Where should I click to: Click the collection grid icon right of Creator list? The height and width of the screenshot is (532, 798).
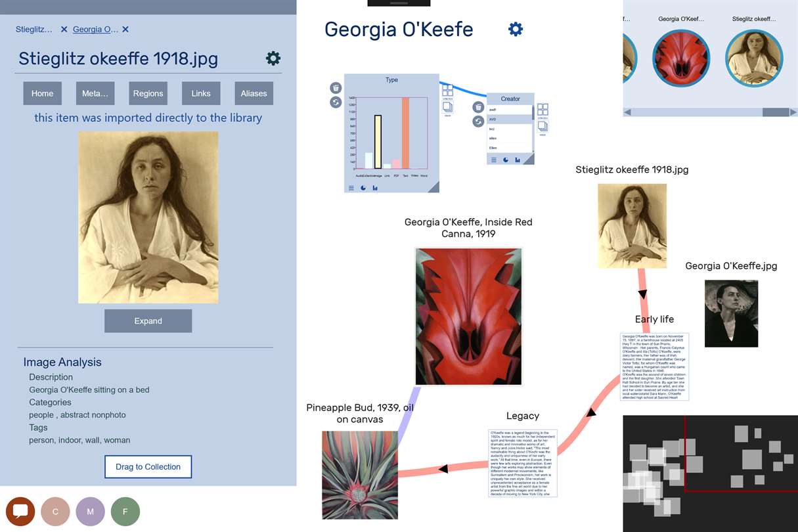click(543, 110)
